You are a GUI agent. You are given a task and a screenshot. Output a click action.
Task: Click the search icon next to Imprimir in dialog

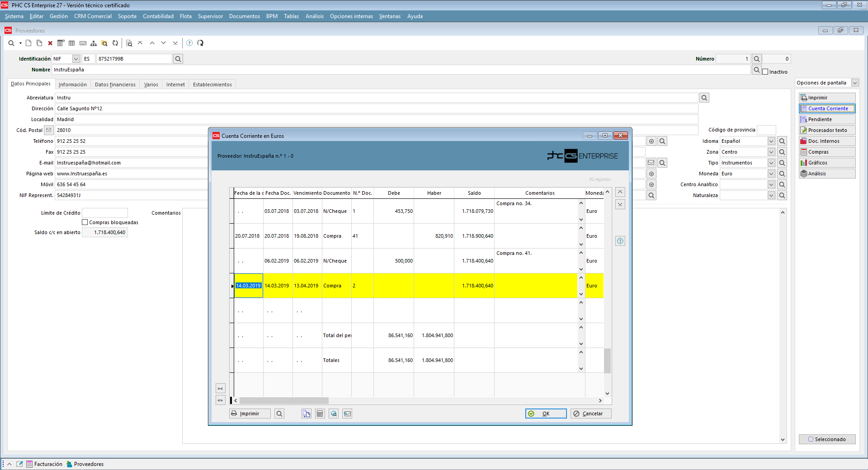[279, 414]
